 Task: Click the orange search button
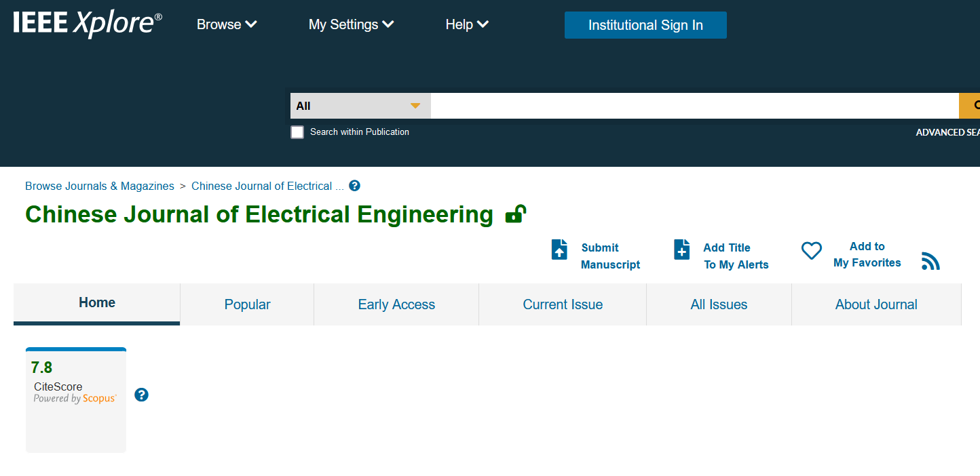tap(970, 106)
